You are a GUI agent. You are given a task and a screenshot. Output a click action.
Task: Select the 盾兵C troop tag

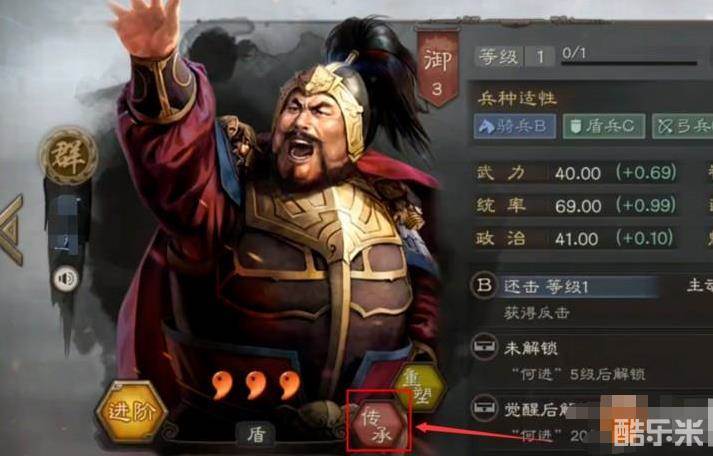604,126
